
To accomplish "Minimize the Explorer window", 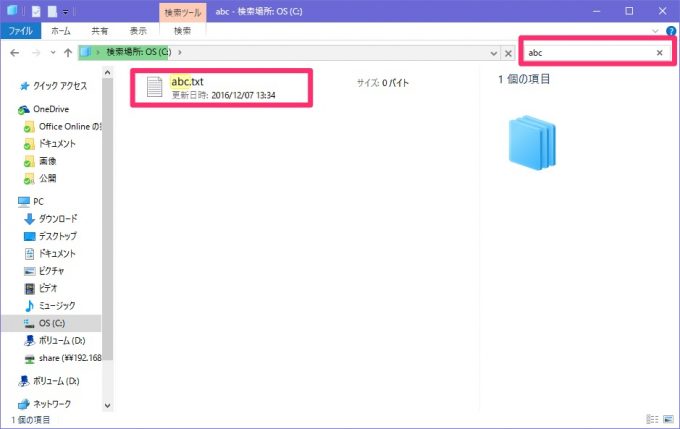I will [x=597, y=11].
